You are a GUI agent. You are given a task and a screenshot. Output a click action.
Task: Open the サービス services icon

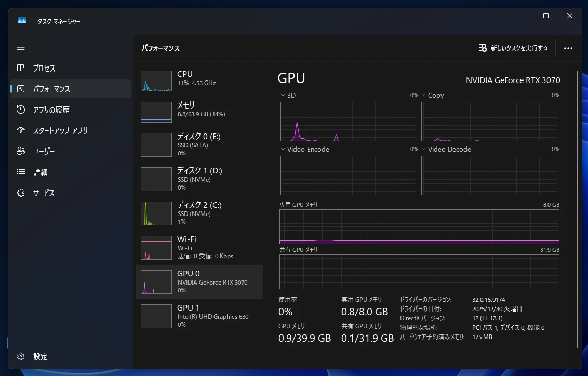pos(21,193)
